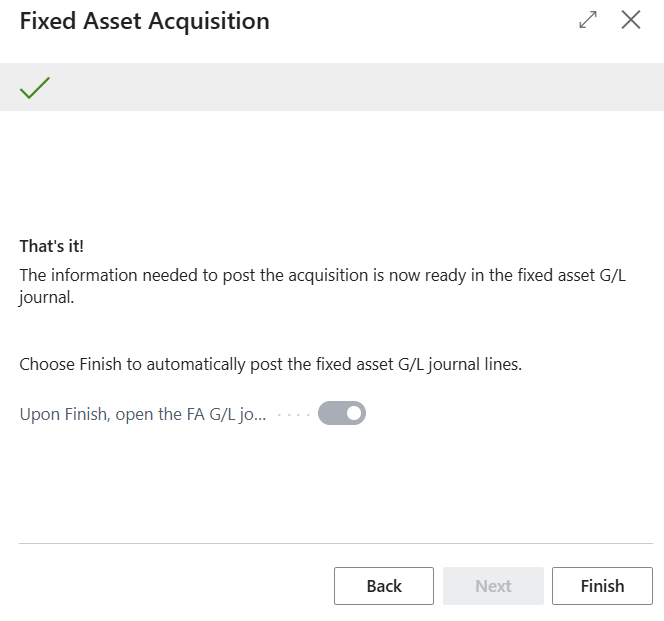Click the grey banner beside the checkmark
The height and width of the screenshot is (621, 664).
point(350,88)
